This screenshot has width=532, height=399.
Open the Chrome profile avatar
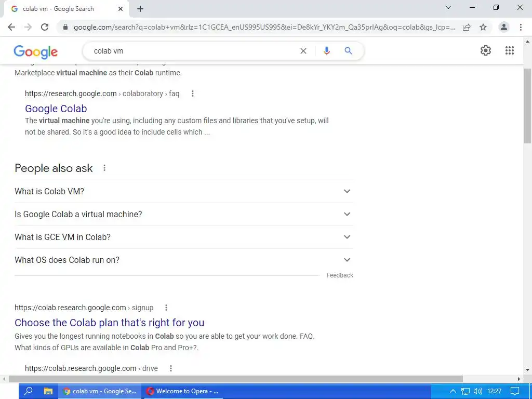504,27
